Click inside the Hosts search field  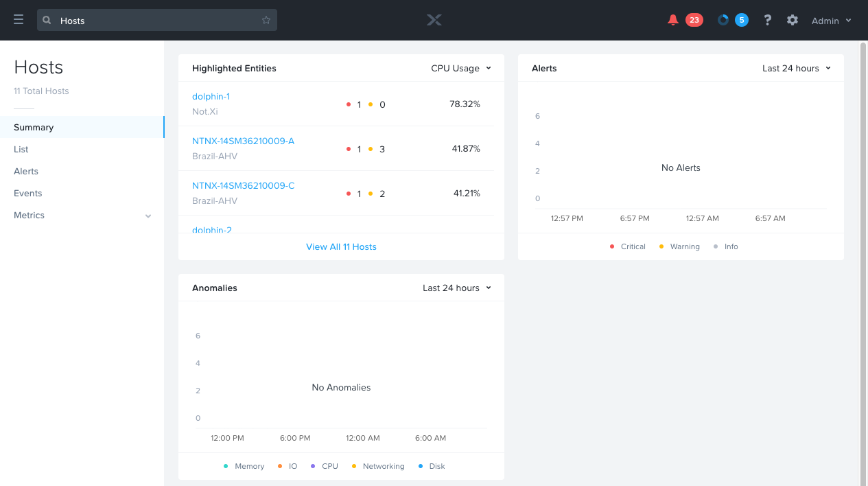(x=157, y=20)
